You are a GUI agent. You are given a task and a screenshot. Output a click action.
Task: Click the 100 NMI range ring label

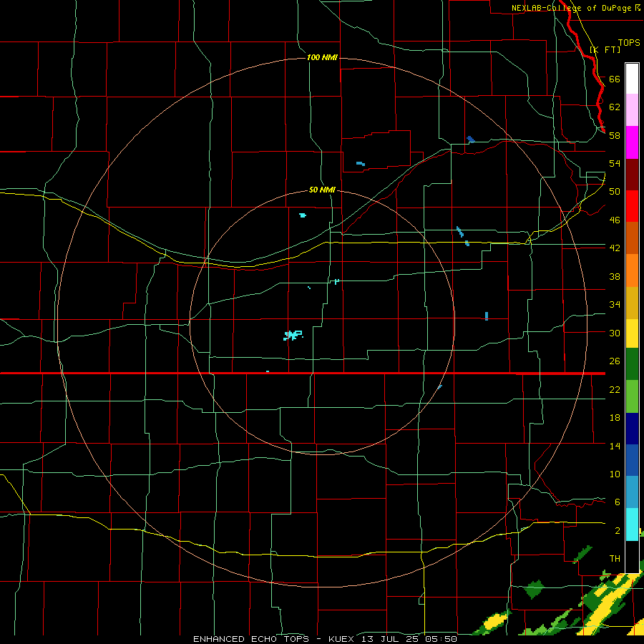point(322,57)
